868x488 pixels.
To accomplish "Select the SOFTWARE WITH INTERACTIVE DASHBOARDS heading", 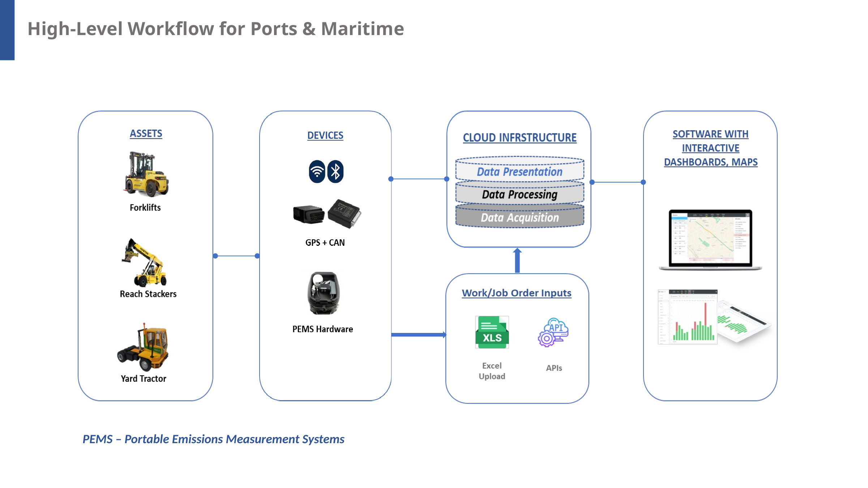I will [x=710, y=148].
